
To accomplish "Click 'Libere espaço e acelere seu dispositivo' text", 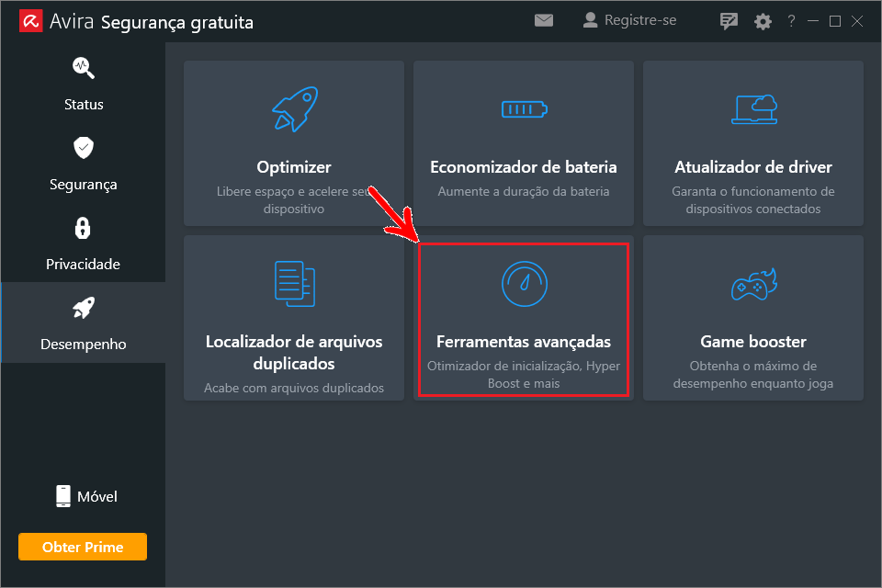I will pyautogui.click(x=294, y=199).
